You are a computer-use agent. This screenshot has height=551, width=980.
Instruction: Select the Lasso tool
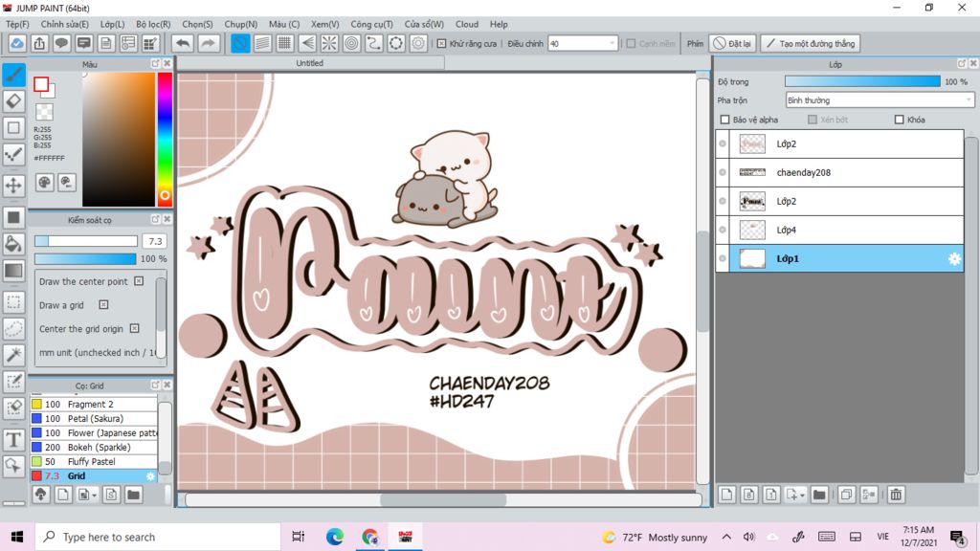13,328
